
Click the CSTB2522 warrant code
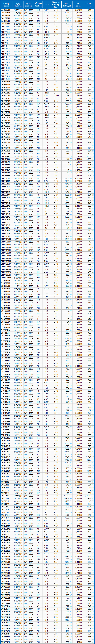pyautogui.click(x=6, y=358)
